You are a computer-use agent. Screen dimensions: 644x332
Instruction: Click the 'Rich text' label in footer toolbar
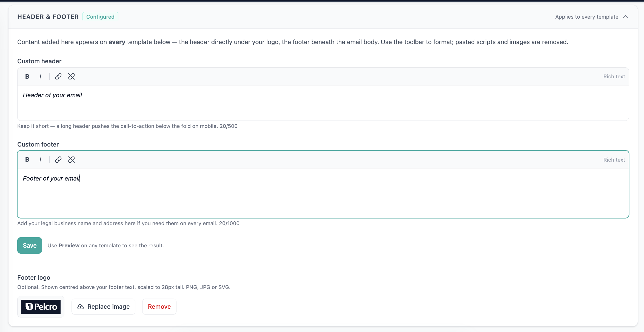[614, 160]
